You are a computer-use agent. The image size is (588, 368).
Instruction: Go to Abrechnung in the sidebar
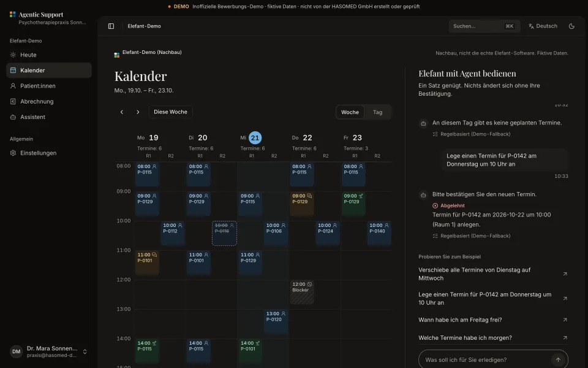[49, 101]
